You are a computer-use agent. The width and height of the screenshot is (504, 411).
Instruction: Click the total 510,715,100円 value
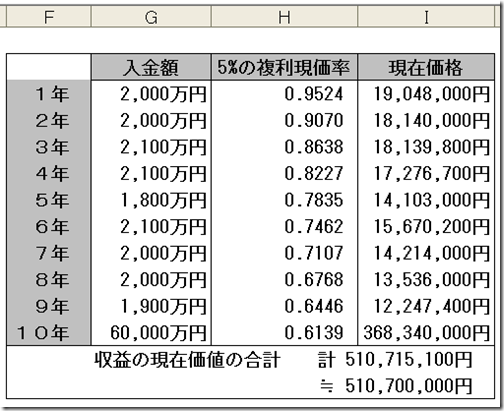tap(409, 360)
